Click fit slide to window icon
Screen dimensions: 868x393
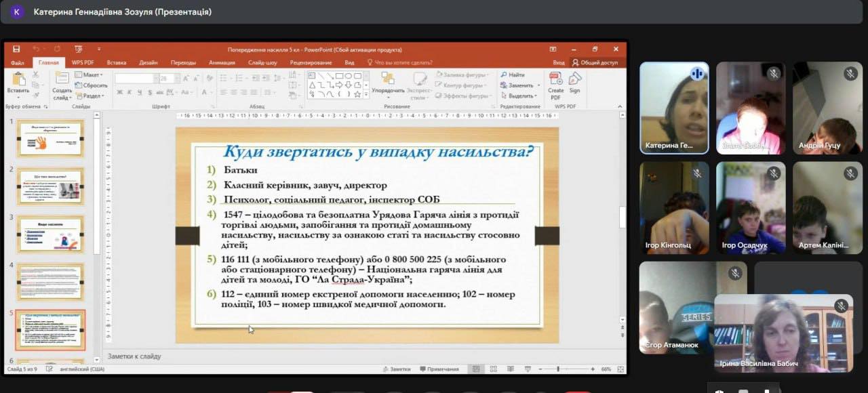click(x=618, y=369)
